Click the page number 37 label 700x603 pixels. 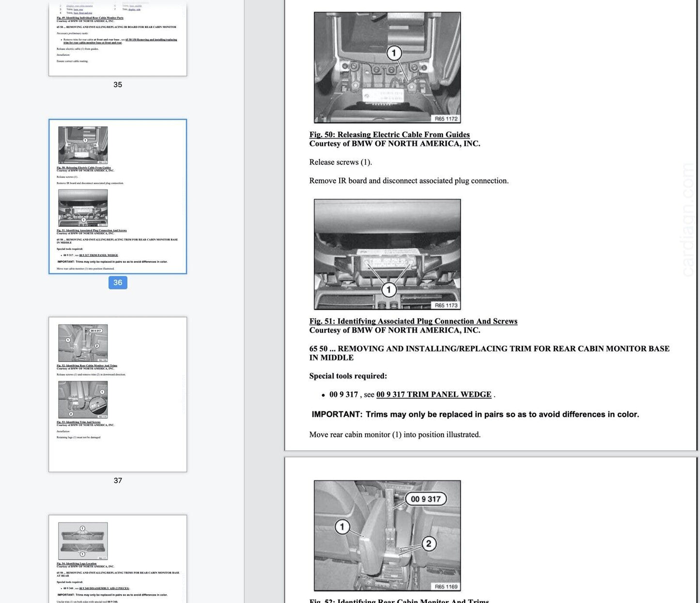coord(118,480)
